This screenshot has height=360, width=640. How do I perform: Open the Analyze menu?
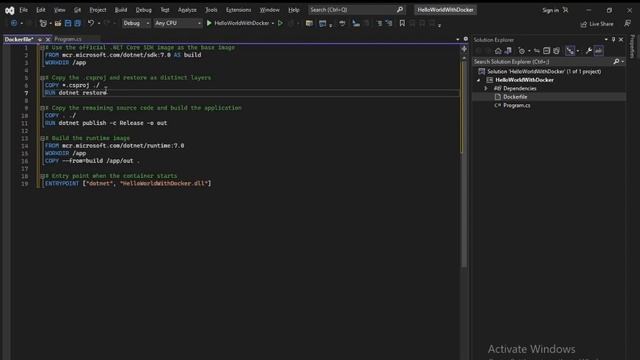(x=187, y=10)
